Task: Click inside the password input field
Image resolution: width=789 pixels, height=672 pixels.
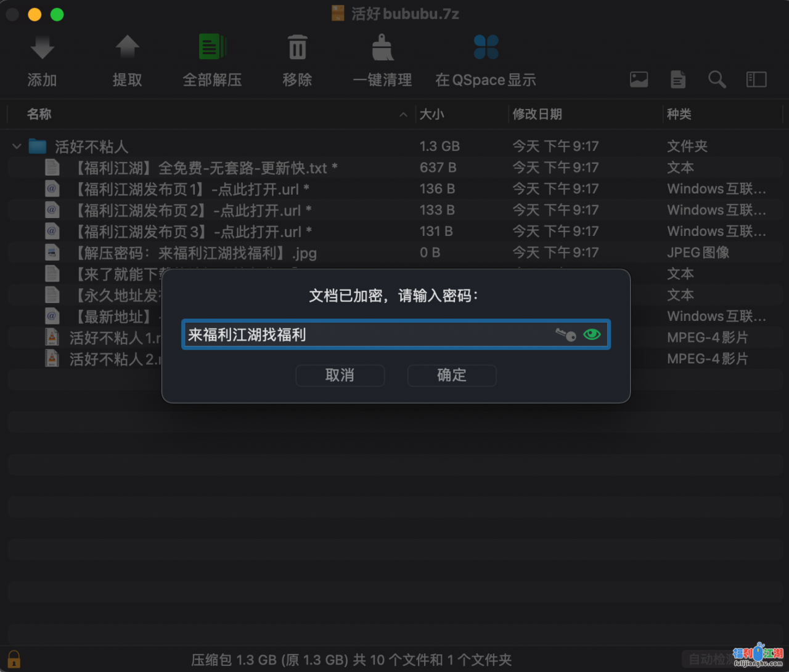Action: point(370,334)
